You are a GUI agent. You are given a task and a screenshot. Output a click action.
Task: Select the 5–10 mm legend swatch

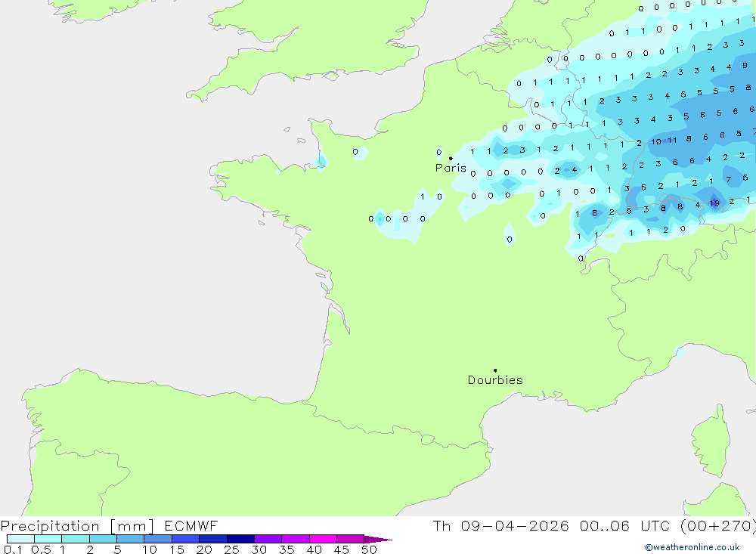[131, 539]
